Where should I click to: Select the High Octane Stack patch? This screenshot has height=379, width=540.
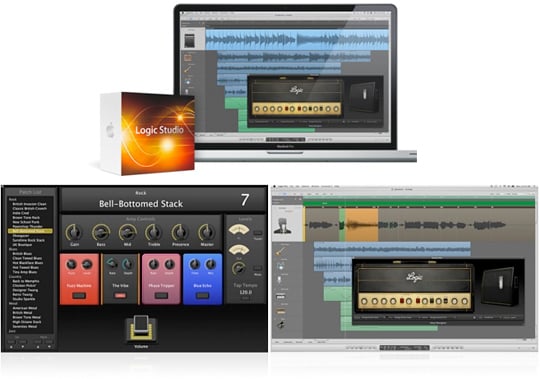[27, 322]
